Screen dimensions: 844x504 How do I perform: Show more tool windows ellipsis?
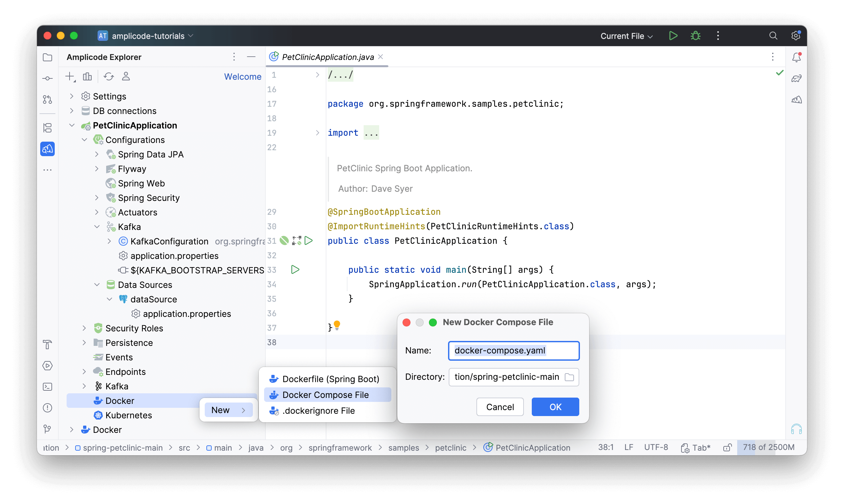coord(47,170)
